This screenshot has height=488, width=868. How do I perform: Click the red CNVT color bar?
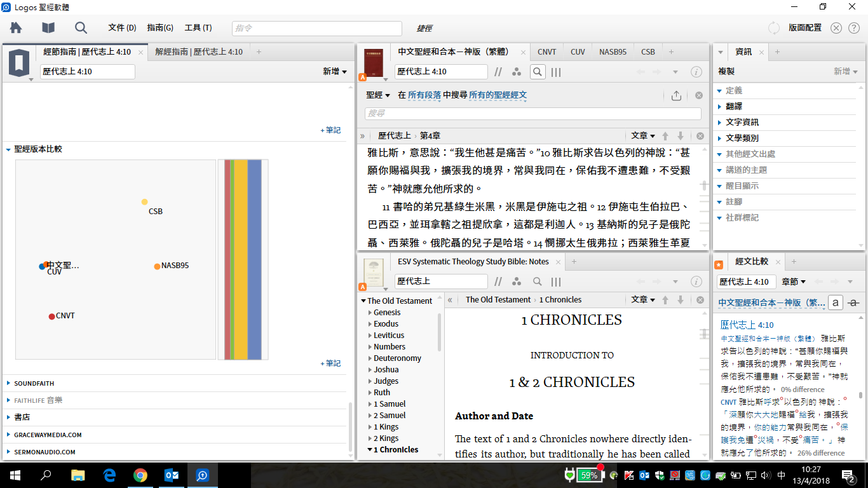tap(227, 259)
